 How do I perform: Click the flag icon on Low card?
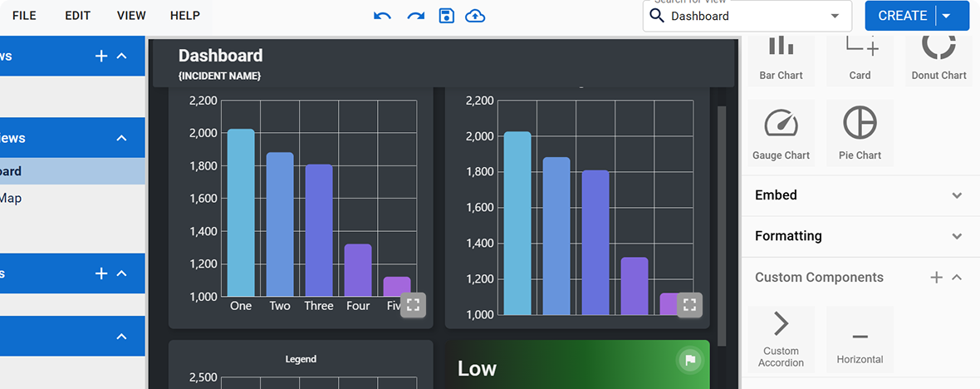689,360
